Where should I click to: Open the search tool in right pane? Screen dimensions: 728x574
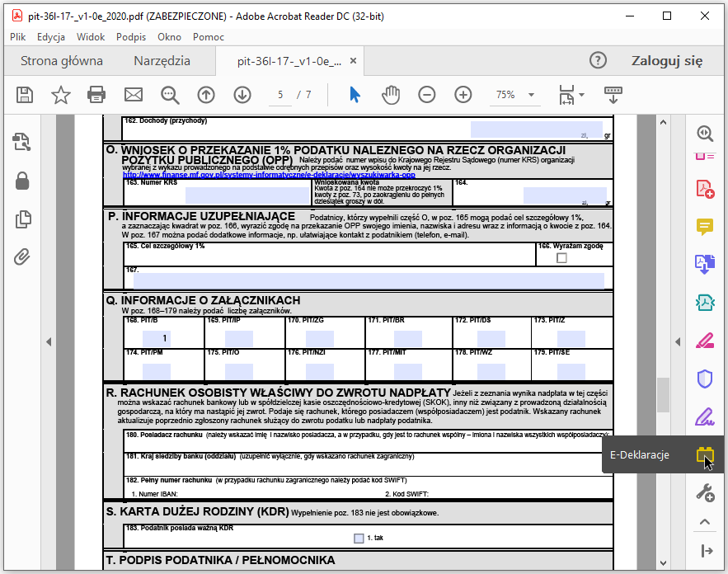pyautogui.click(x=705, y=134)
